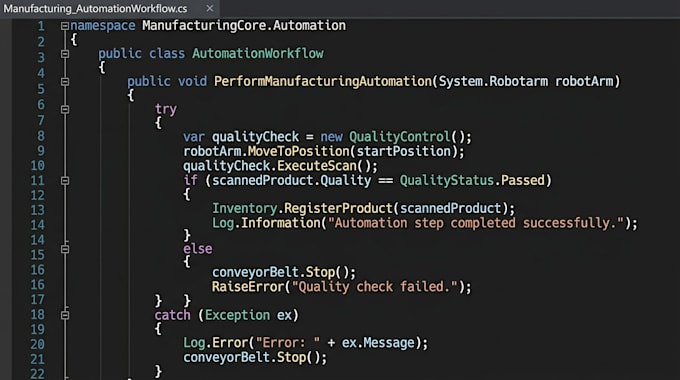The width and height of the screenshot is (680, 380).
Task: Click line number 1 in the gutter
Action: pyautogui.click(x=41, y=26)
